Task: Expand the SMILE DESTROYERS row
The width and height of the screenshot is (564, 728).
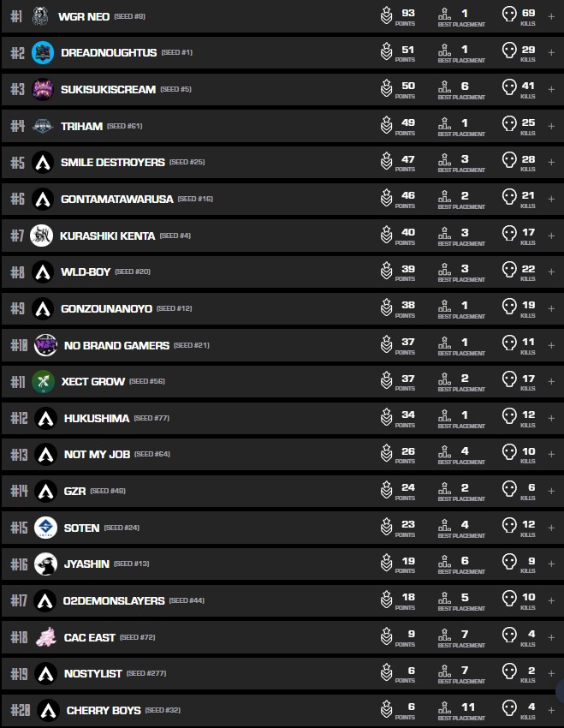Action: point(551,162)
